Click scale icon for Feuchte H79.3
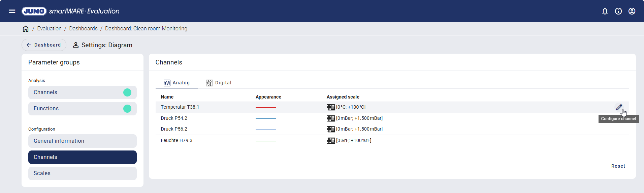The image size is (644, 193). click(x=330, y=141)
